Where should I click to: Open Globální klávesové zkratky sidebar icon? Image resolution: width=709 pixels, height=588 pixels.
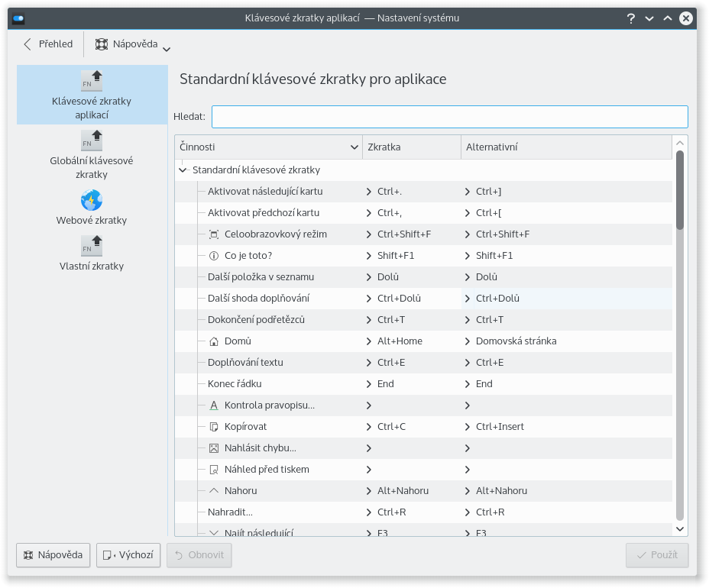coord(92,141)
